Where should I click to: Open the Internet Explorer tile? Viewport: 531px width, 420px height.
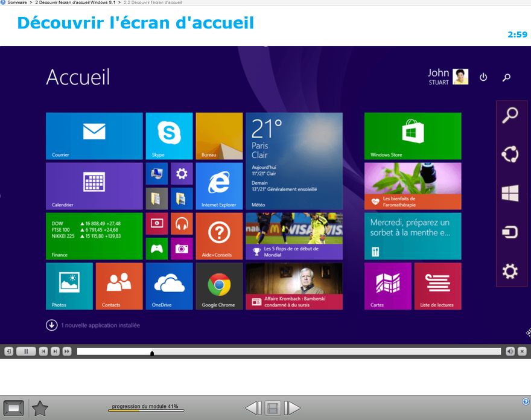(x=218, y=186)
